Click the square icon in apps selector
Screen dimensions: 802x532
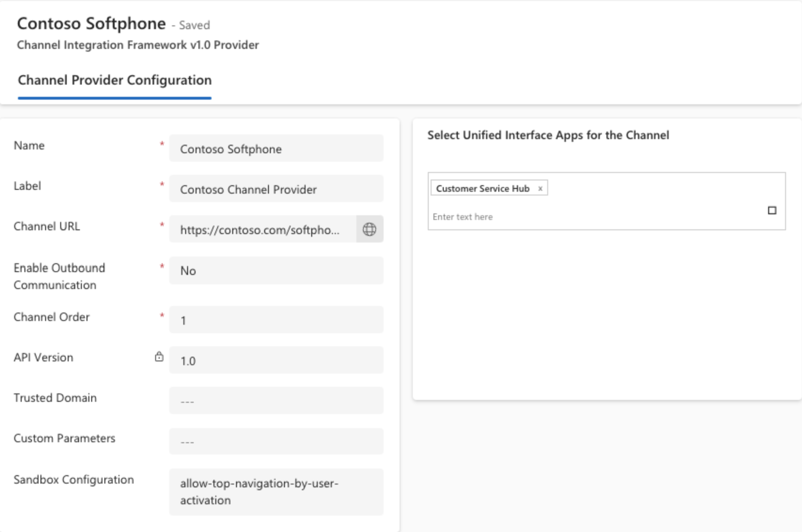pos(772,210)
